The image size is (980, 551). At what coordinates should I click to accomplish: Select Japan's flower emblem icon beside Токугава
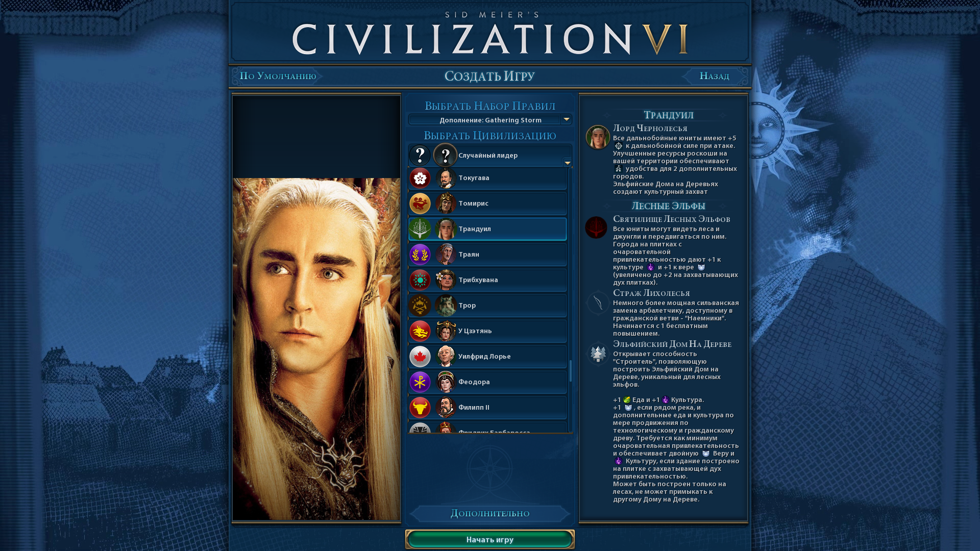point(420,178)
